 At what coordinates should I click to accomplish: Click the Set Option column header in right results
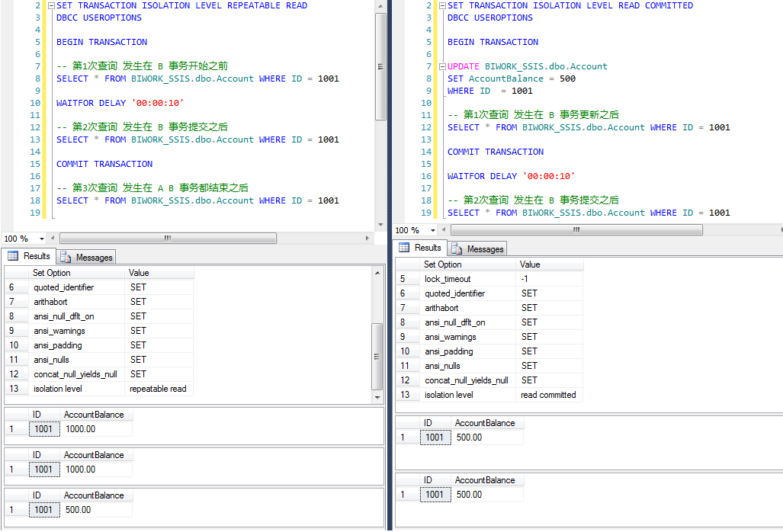[x=467, y=264]
